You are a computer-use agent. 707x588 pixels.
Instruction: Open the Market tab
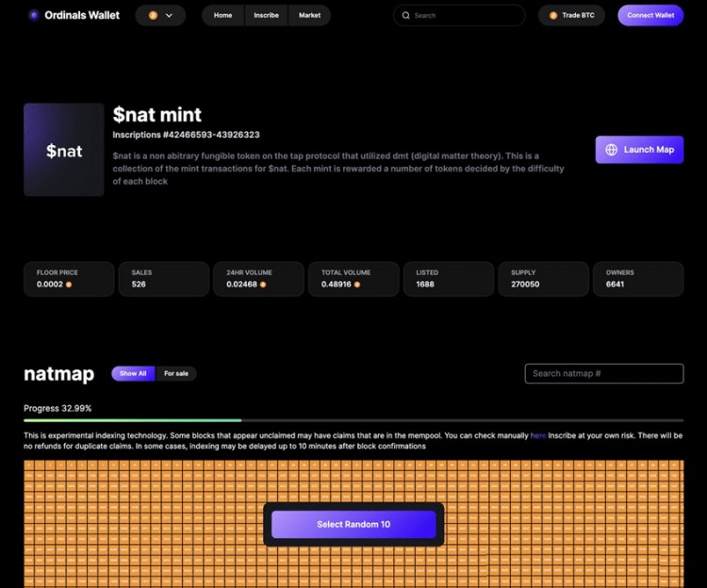tap(309, 15)
